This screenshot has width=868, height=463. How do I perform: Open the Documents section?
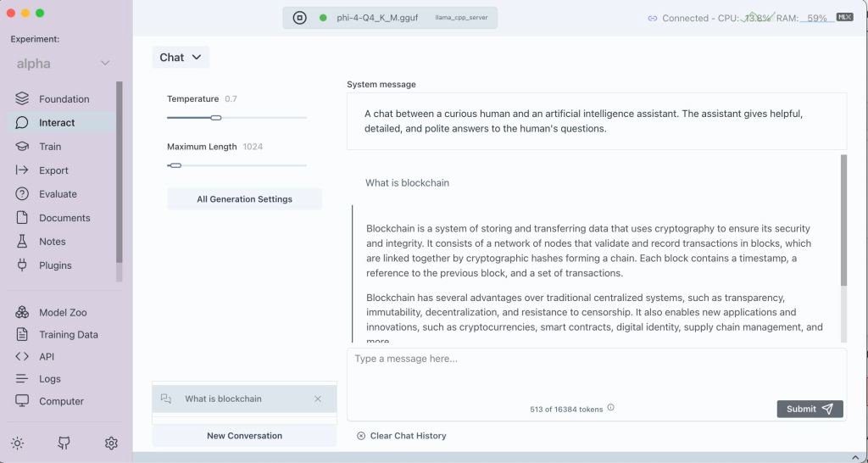pyautogui.click(x=61, y=218)
